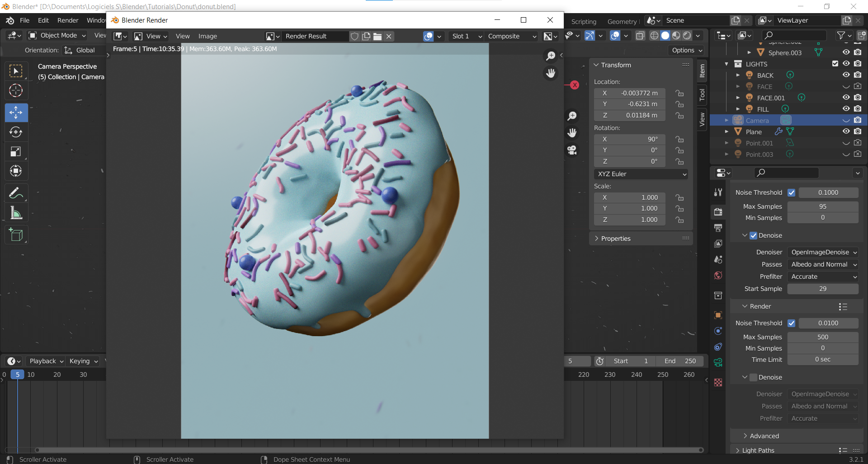Screen dimensions: 868x464
Task: Switch viewport shading to rendered
Action: coord(687,35)
